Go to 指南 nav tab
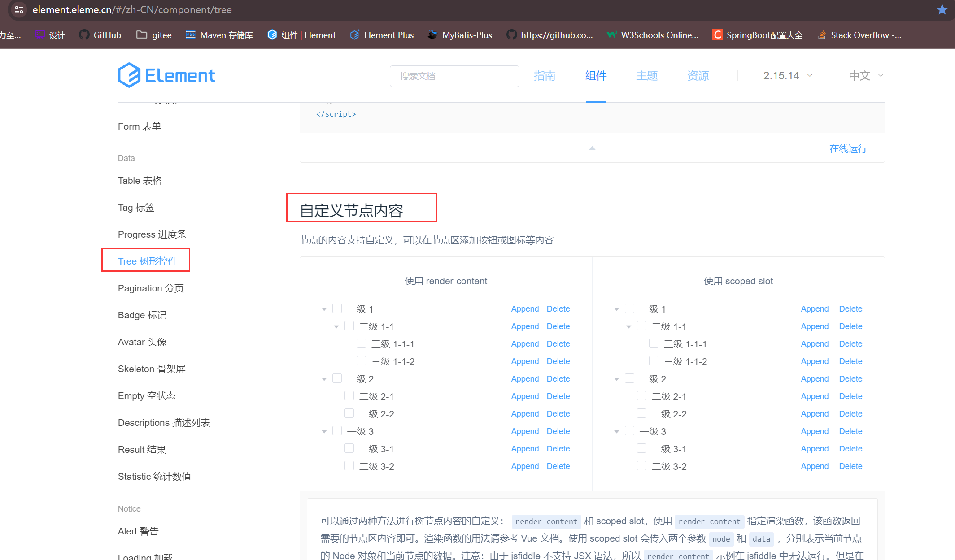The height and width of the screenshot is (560, 955). pos(545,76)
